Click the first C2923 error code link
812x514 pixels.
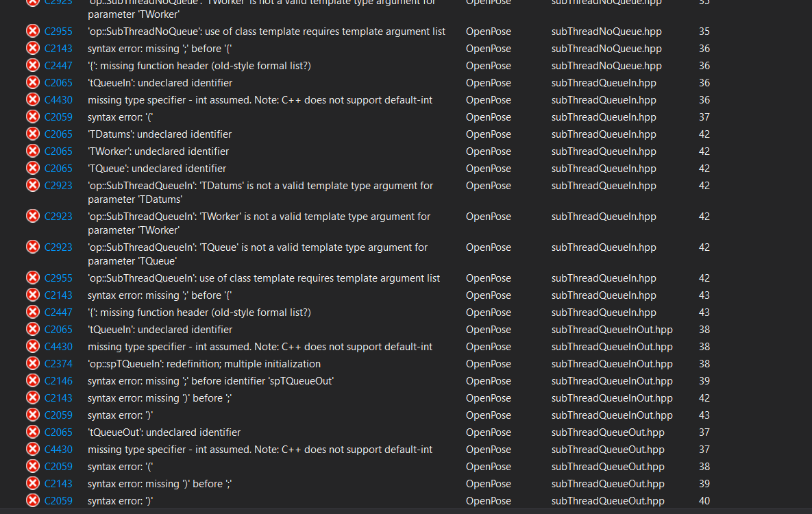tap(58, 185)
